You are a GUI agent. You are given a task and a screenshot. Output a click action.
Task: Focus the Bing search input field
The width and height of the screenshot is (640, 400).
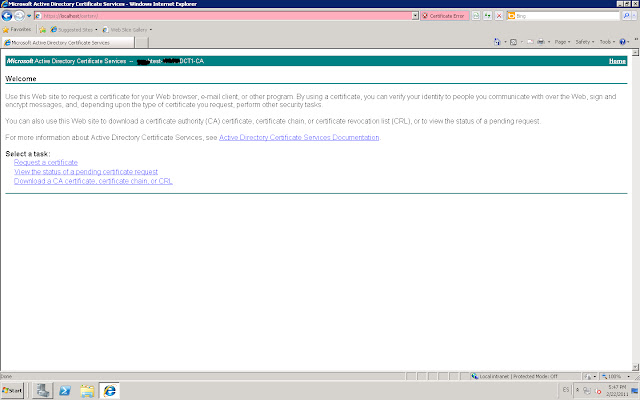point(567,16)
